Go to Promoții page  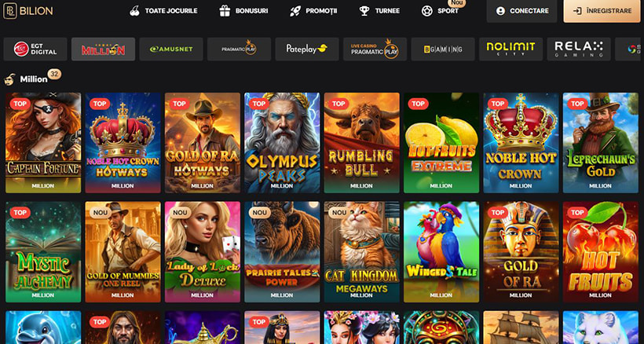[314, 11]
